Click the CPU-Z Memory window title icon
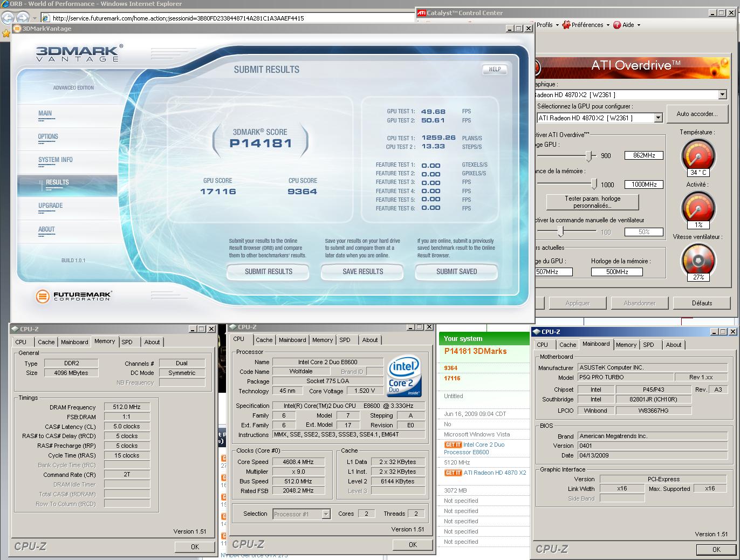 (x=15, y=329)
